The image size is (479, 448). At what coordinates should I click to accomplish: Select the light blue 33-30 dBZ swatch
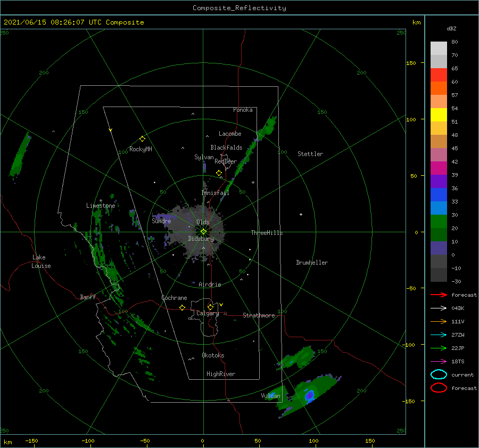coord(439,208)
